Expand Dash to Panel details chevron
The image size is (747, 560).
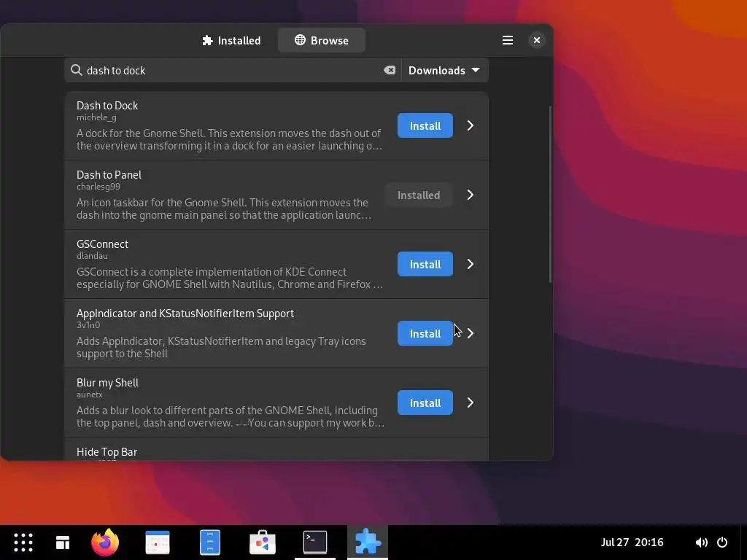coord(471,195)
